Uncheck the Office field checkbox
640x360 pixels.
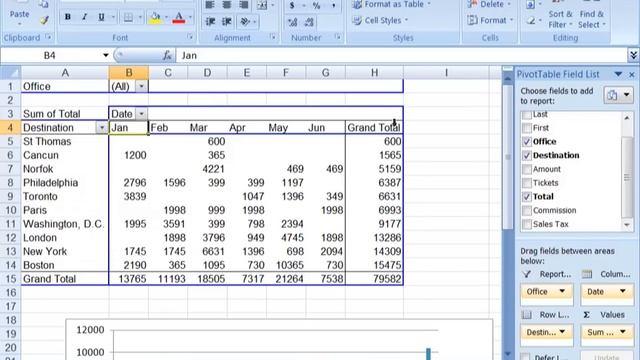pyautogui.click(x=527, y=142)
